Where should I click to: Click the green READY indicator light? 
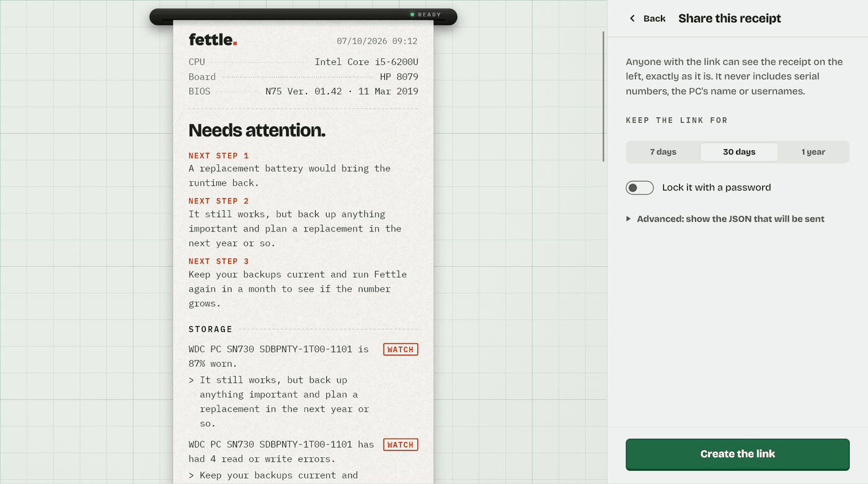click(x=412, y=14)
